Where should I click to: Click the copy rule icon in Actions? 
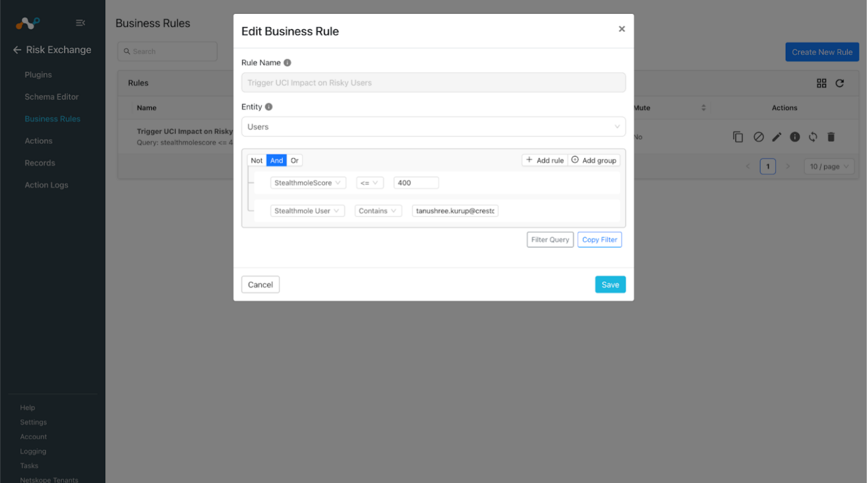[738, 137]
